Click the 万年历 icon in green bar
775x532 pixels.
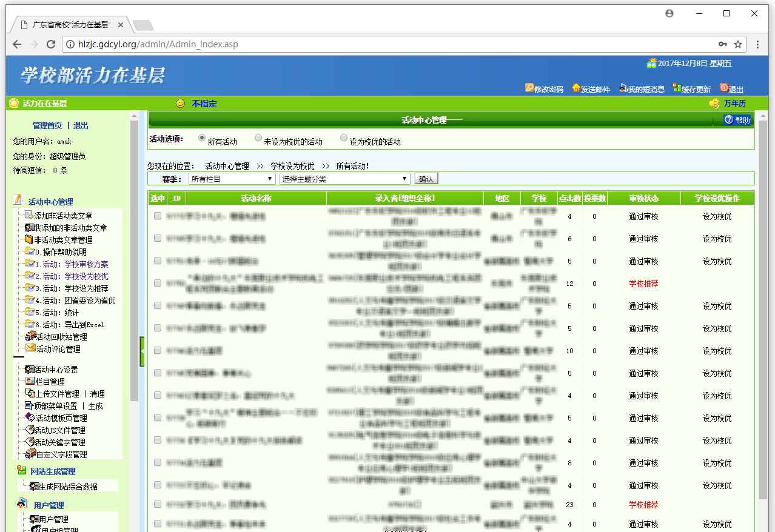coord(714,104)
